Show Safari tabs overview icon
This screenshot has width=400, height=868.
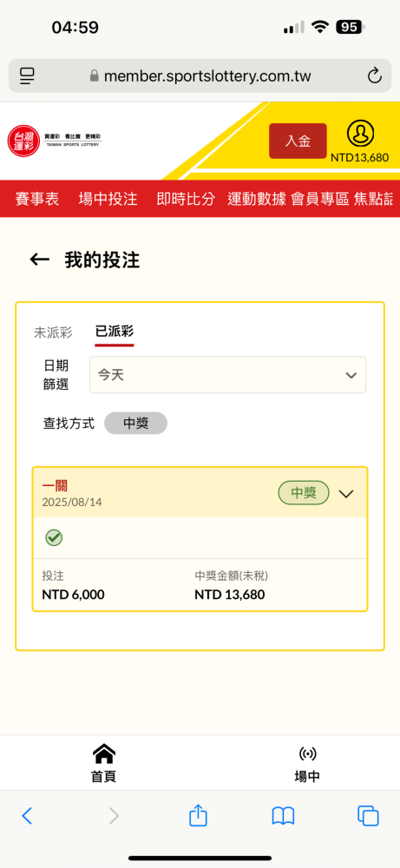coord(368,816)
